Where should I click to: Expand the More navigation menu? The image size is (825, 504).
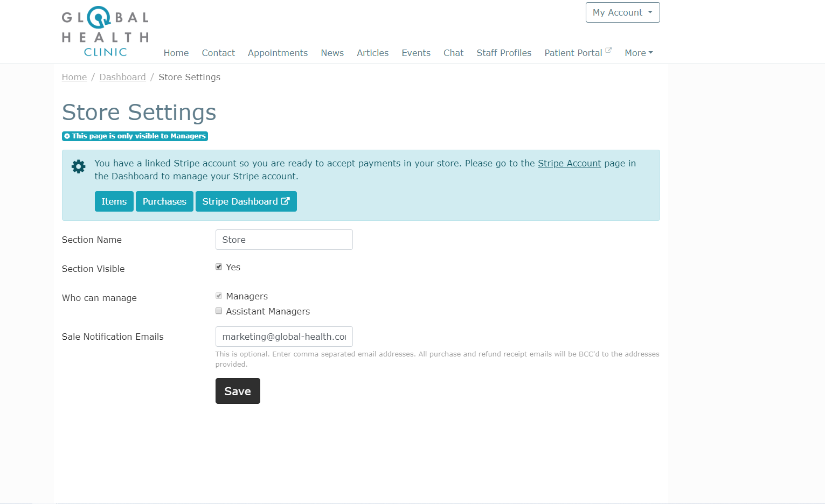(x=639, y=53)
